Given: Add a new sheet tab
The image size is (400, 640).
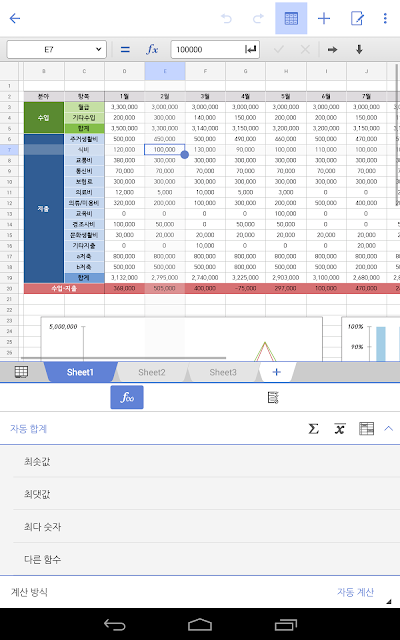Looking at the screenshot, I should coord(276,372).
